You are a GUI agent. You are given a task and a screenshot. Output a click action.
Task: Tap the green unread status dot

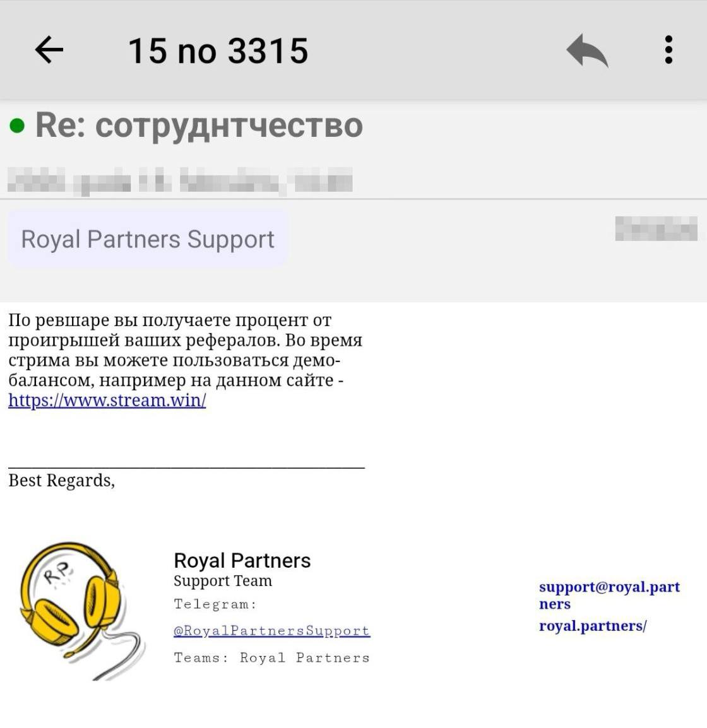point(17,126)
